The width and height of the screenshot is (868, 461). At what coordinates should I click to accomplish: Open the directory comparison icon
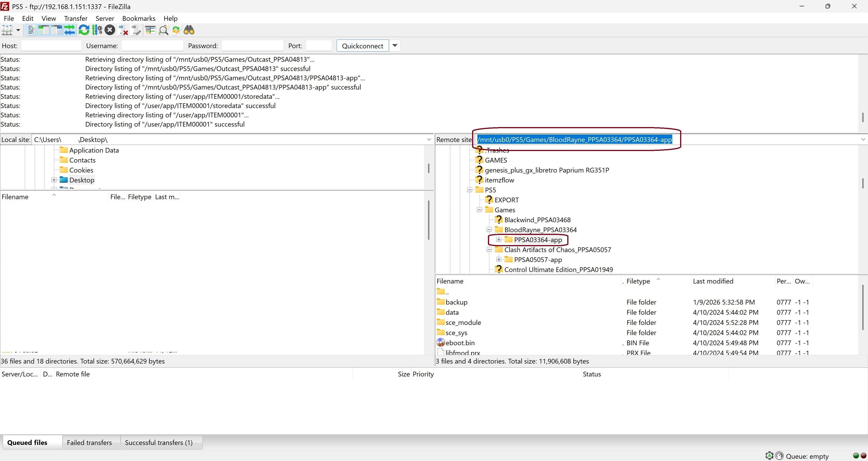(150, 30)
